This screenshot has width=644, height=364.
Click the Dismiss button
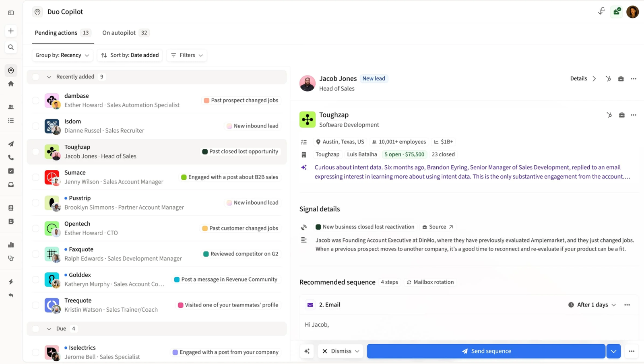coord(341,351)
